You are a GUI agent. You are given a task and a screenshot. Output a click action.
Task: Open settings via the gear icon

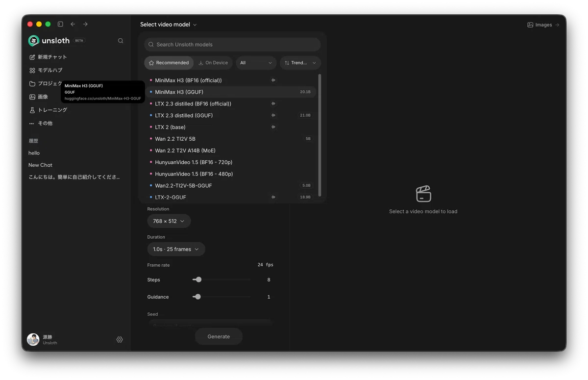coord(120,339)
